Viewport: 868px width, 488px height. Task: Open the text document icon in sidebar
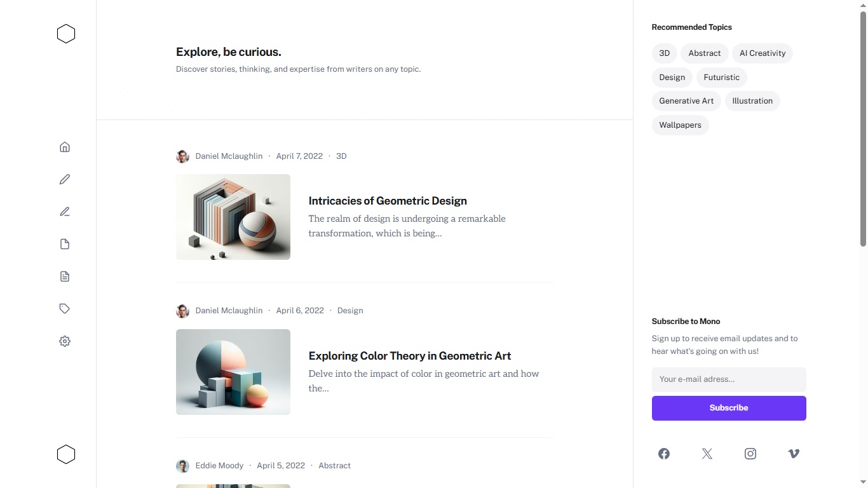click(65, 276)
